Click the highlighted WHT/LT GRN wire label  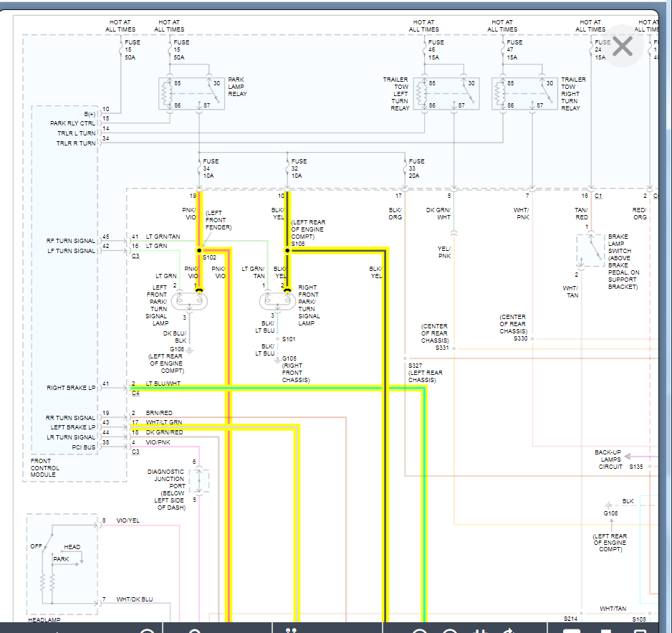tap(163, 422)
